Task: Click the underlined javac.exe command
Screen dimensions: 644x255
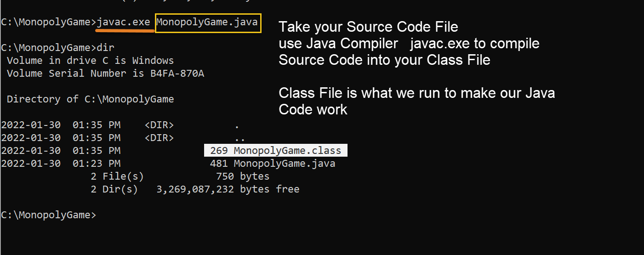Action: pos(124,22)
